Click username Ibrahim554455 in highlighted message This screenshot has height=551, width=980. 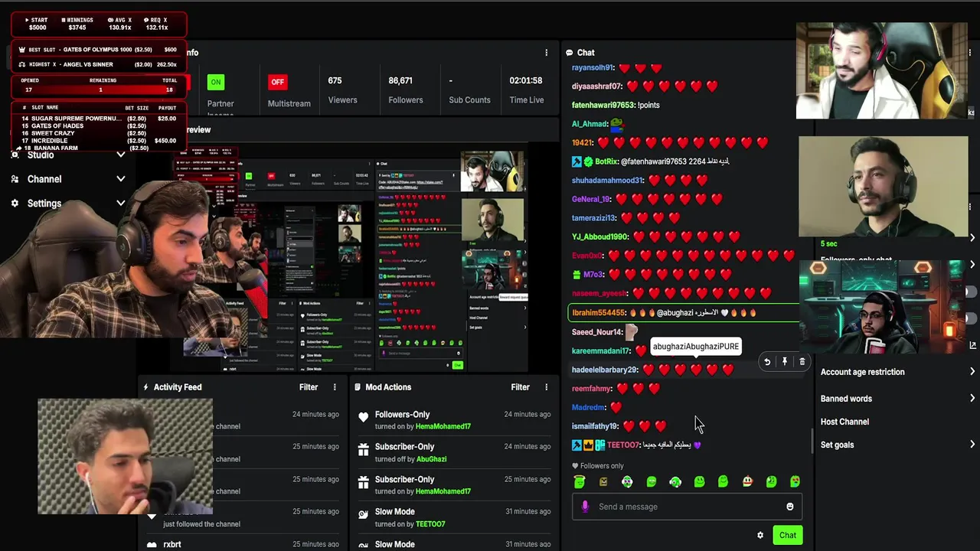pos(599,313)
